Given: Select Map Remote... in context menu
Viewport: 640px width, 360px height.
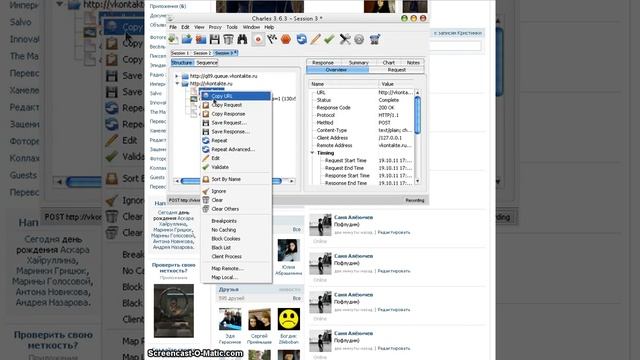Looking at the screenshot, I should (x=236, y=269).
